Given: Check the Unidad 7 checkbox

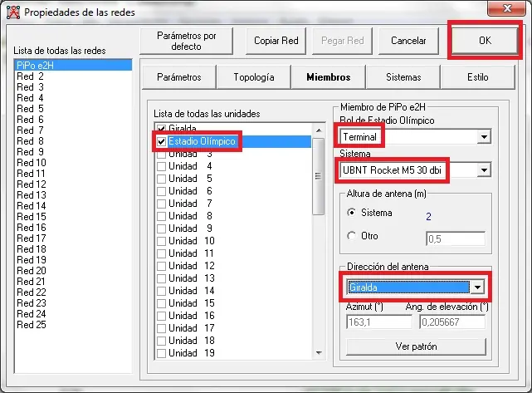Looking at the screenshot, I should pos(162,204).
